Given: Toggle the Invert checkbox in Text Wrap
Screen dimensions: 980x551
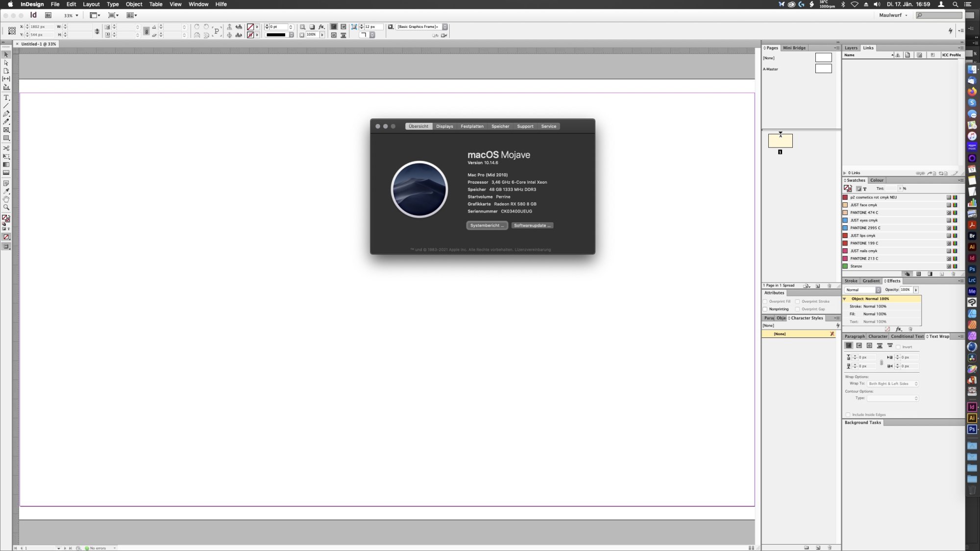Looking at the screenshot, I should tap(898, 347).
